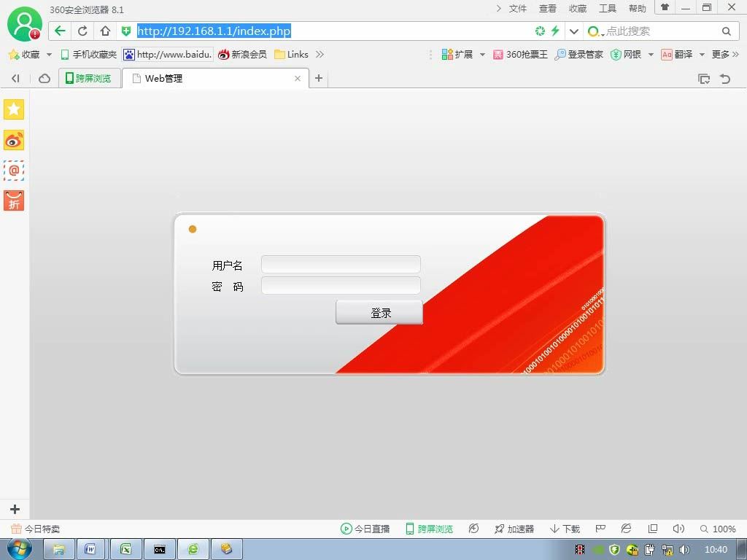Go to browser home page icon
Viewport: 747px width, 560px height.
[x=105, y=31]
